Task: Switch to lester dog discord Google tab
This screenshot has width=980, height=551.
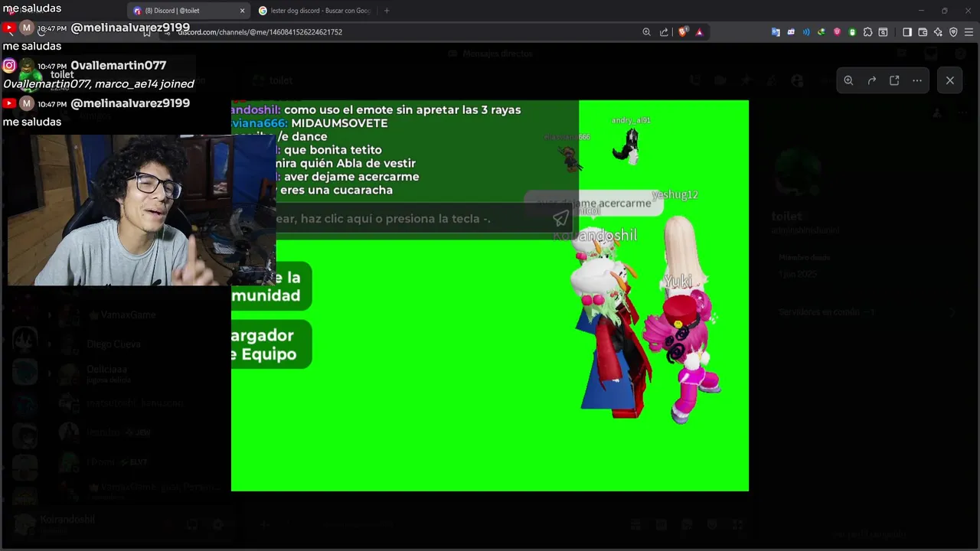Action: click(315, 11)
